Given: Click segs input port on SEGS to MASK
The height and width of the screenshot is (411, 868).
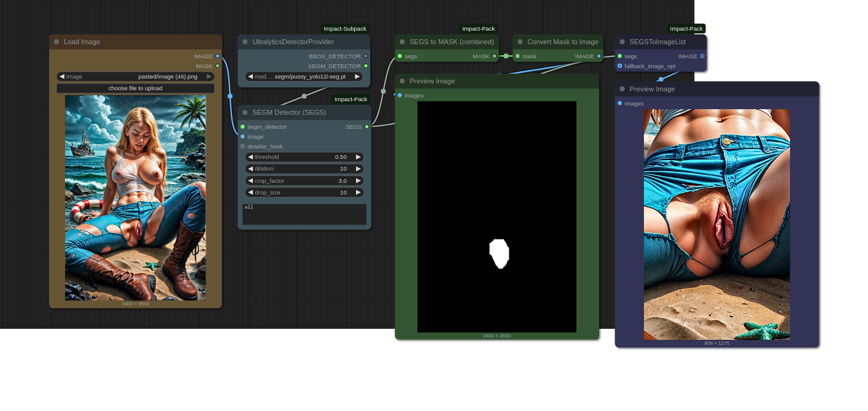Looking at the screenshot, I should click(400, 56).
